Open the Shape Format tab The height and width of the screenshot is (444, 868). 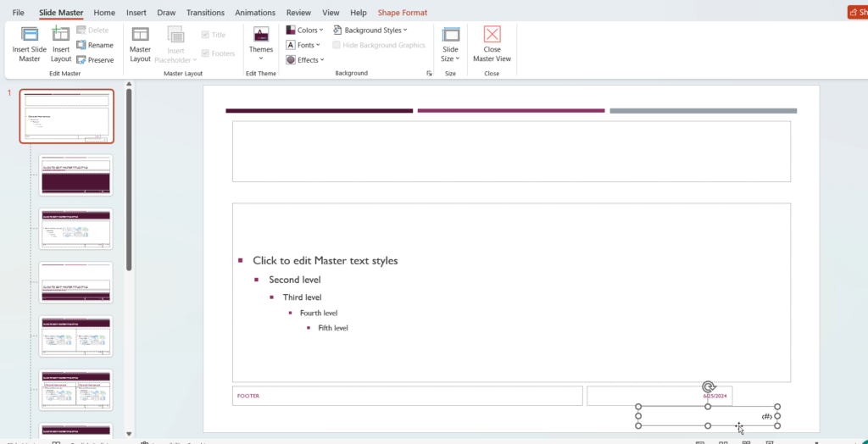pos(402,13)
